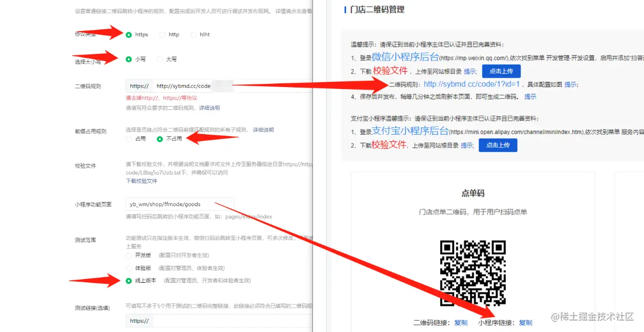Click the 测试范围 field label
This screenshot has height=332, width=644.
click(85, 240)
